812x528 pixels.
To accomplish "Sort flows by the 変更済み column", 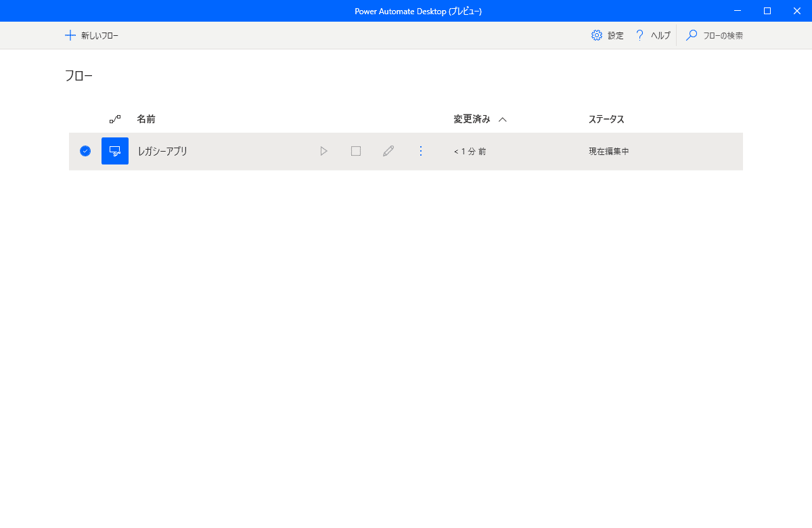I will click(472, 118).
